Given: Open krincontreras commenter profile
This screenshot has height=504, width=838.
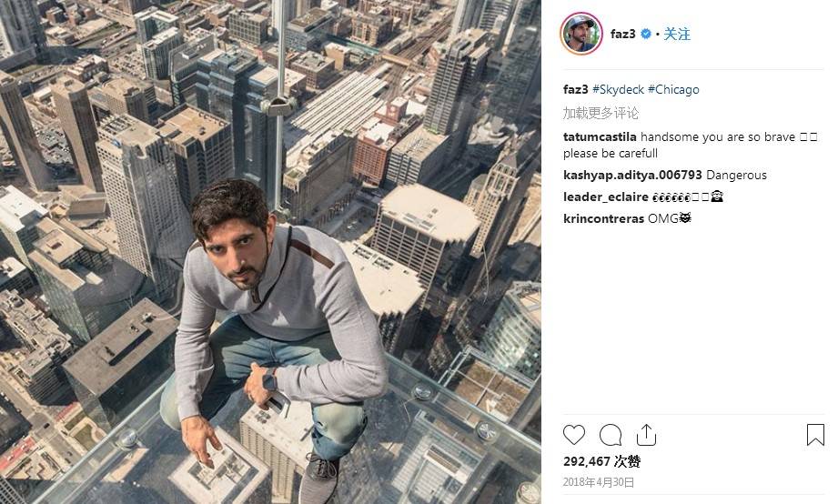Looking at the screenshot, I should click(603, 218).
